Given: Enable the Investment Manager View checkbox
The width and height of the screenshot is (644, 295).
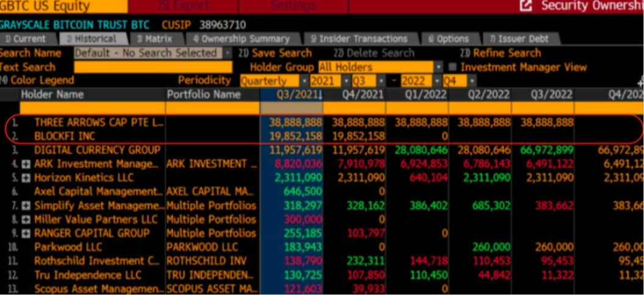Looking at the screenshot, I should coord(453,67).
